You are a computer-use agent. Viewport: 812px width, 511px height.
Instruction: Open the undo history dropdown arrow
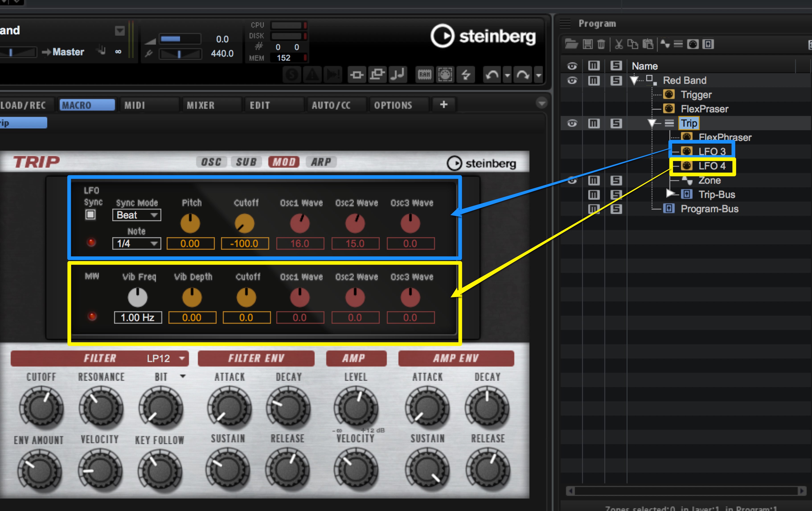coord(507,75)
